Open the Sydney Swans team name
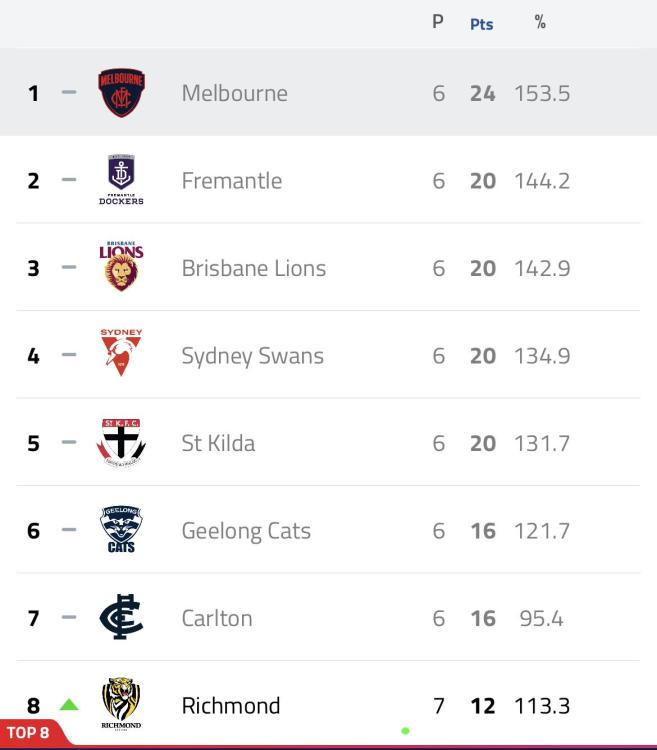The image size is (657, 750). click(x=252, y=356)
